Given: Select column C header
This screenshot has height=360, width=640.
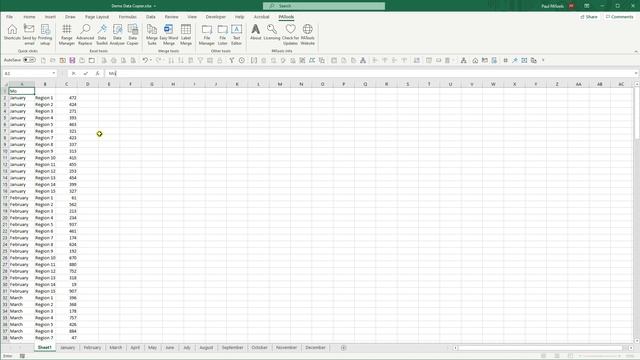Looking at the screenshot, I should pyautogui.click(x=67, y=84).
